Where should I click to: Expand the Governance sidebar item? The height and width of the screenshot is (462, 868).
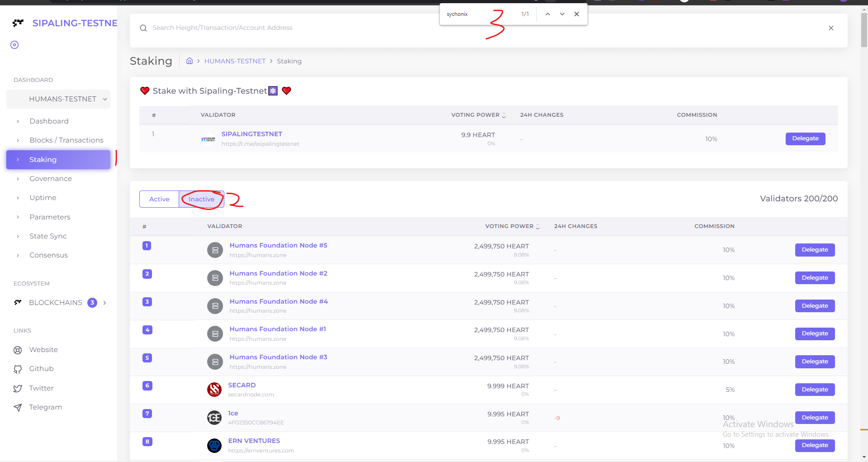click(x=51, y=179)
